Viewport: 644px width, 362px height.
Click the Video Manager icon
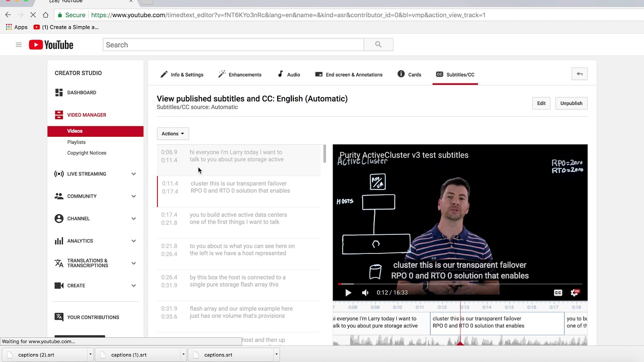pos(59,115)
